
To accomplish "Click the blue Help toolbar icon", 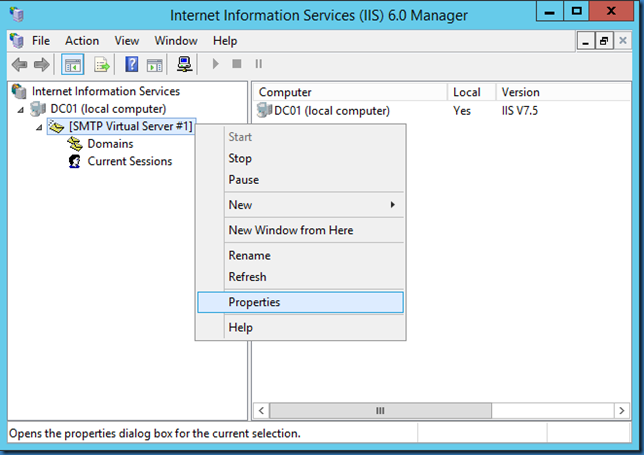I will pos(131,65).
